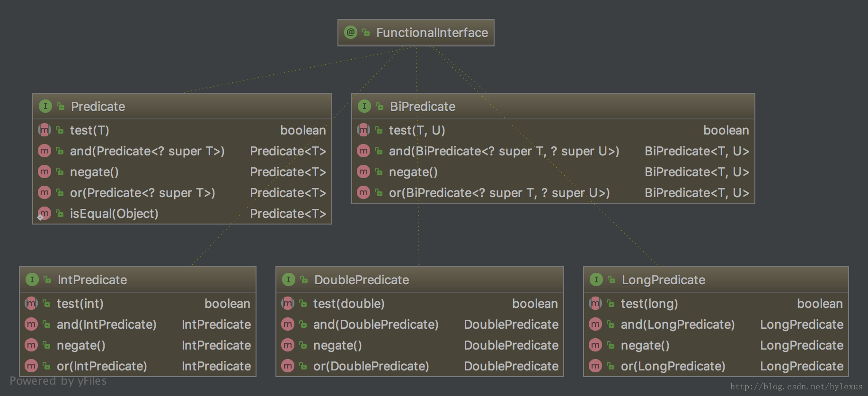Click the LongPredicate return type of and(LongPredicate)
The height and width of the screenshot is (396, 868).
[x=802, y=324]
